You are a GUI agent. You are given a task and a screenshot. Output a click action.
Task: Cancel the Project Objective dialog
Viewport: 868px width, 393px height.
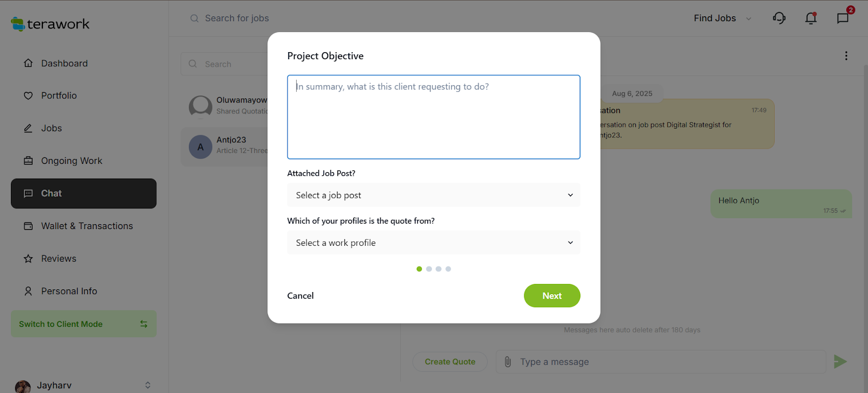coord(301,296)
